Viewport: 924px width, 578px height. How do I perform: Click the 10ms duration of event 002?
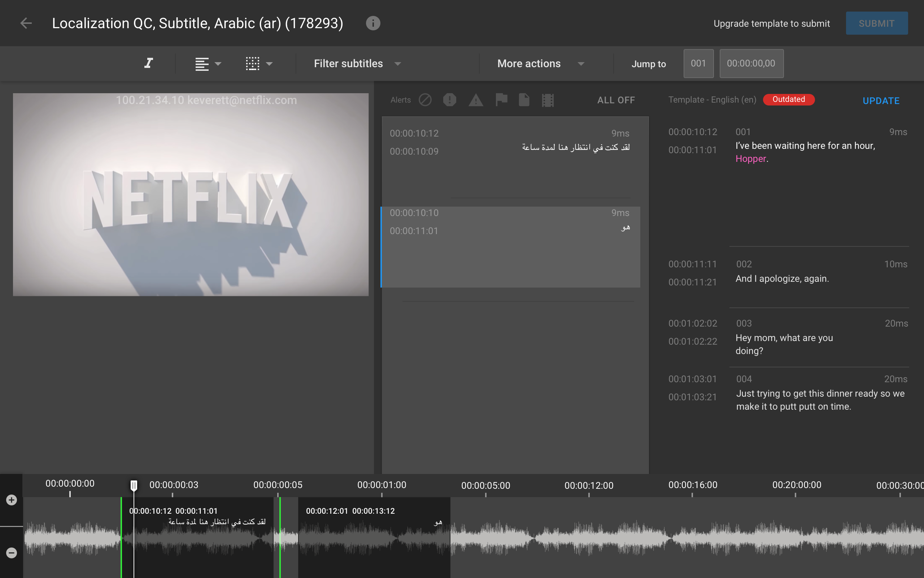coord(896,264)
